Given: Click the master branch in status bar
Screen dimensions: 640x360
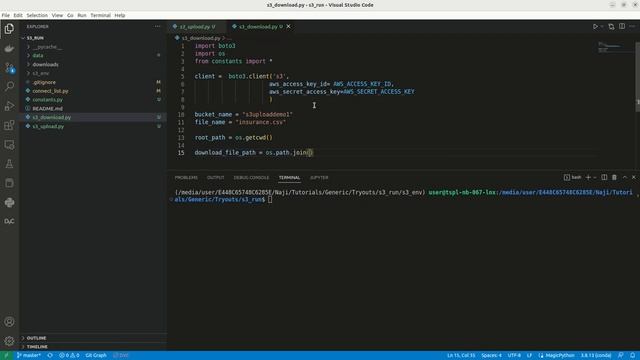Looking at the screenshot, I should (29, 356).
